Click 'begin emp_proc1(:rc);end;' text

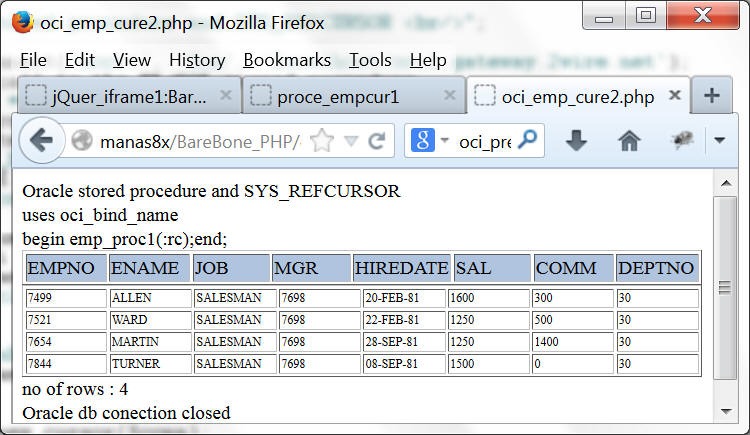click(124, 239)
